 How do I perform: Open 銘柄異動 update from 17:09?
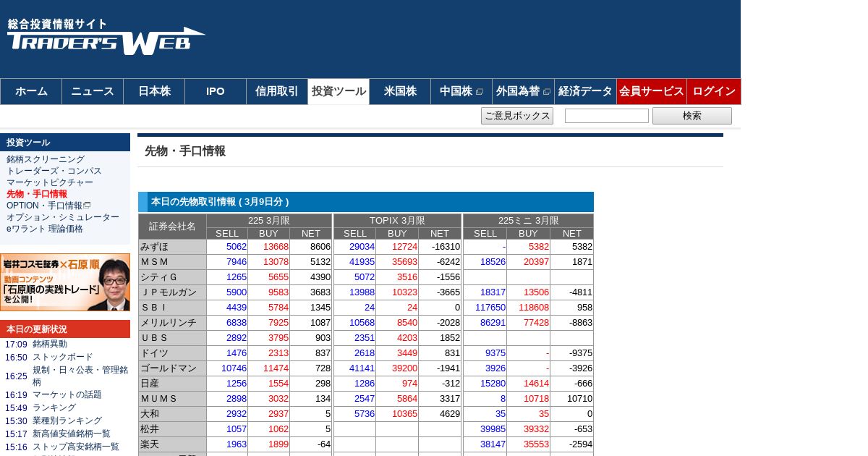(x=50, y=345)
